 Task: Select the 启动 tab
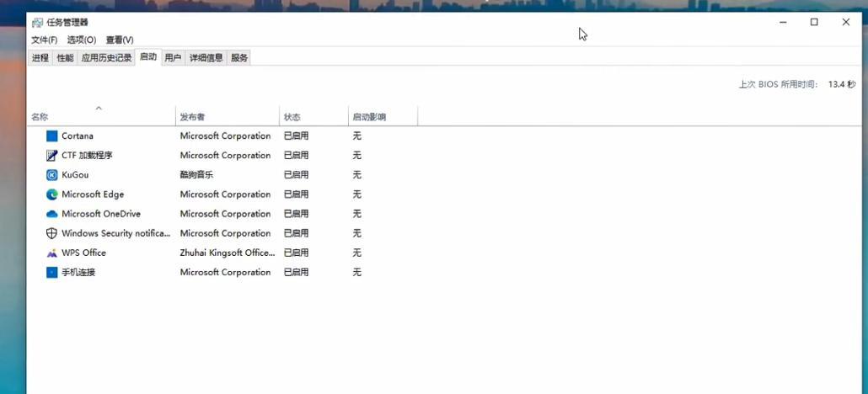[148, 57]
